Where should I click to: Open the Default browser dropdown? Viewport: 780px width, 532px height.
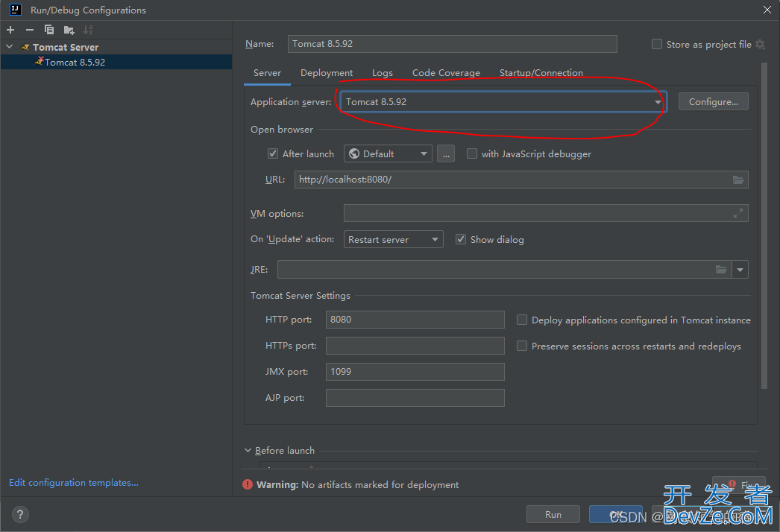click(388, 154)
